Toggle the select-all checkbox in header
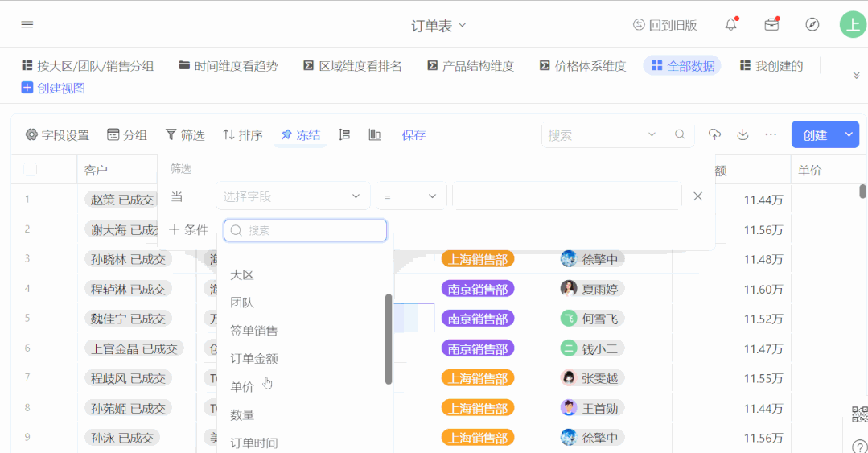 pos(31,170)
